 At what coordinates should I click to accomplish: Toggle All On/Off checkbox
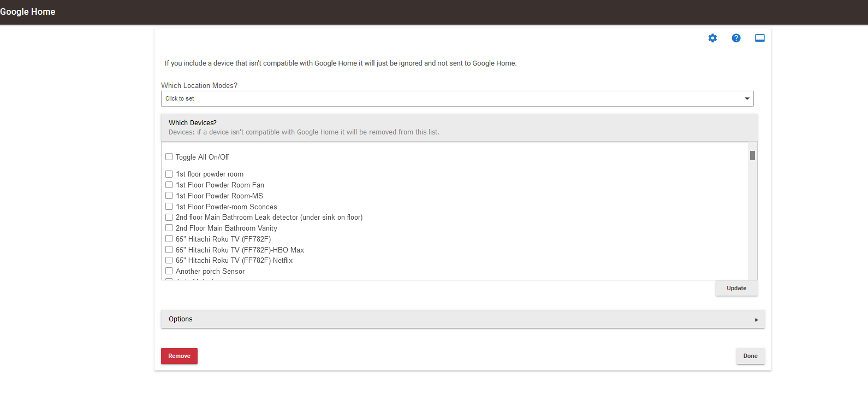pyautogui.click(x=169, y=157)
